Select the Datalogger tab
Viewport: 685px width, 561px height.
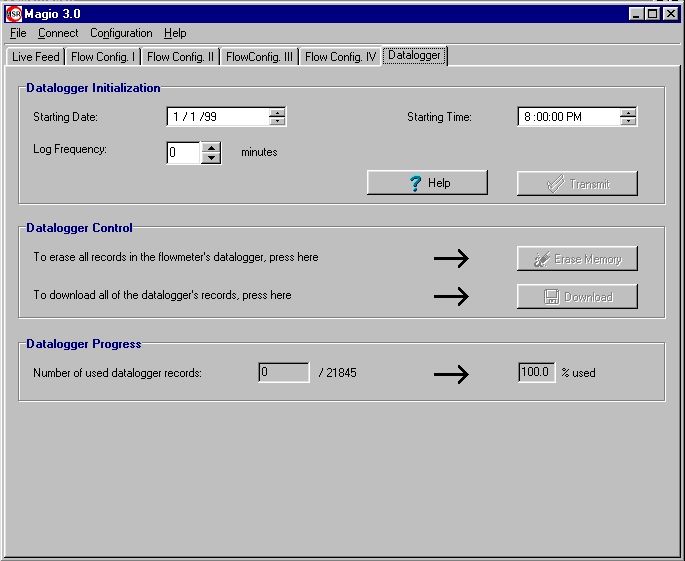tap(414, 55)
